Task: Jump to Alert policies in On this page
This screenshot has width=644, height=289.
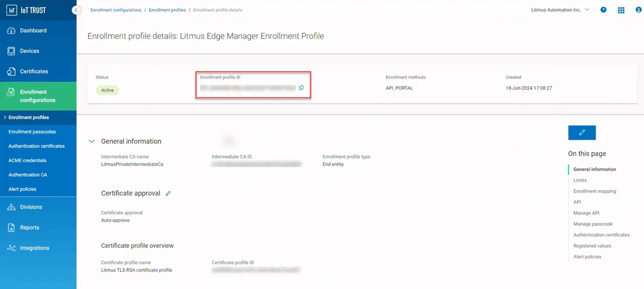Action: pos(587,257)
